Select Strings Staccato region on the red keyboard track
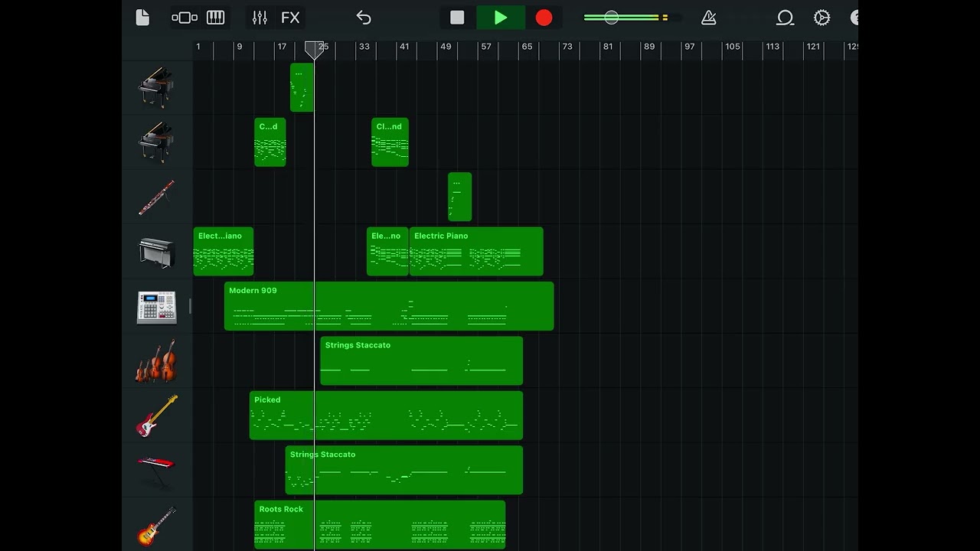This screenshot has height=551, width=980. tap(404, 470)
